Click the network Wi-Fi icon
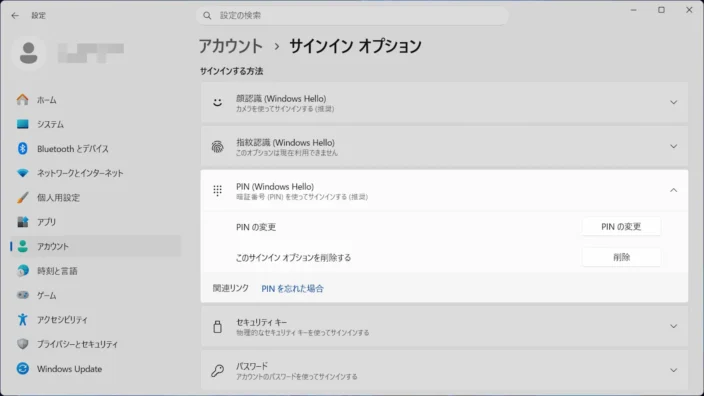The height and width of the screenshot is (396, 704). click(x=22, y=173)
